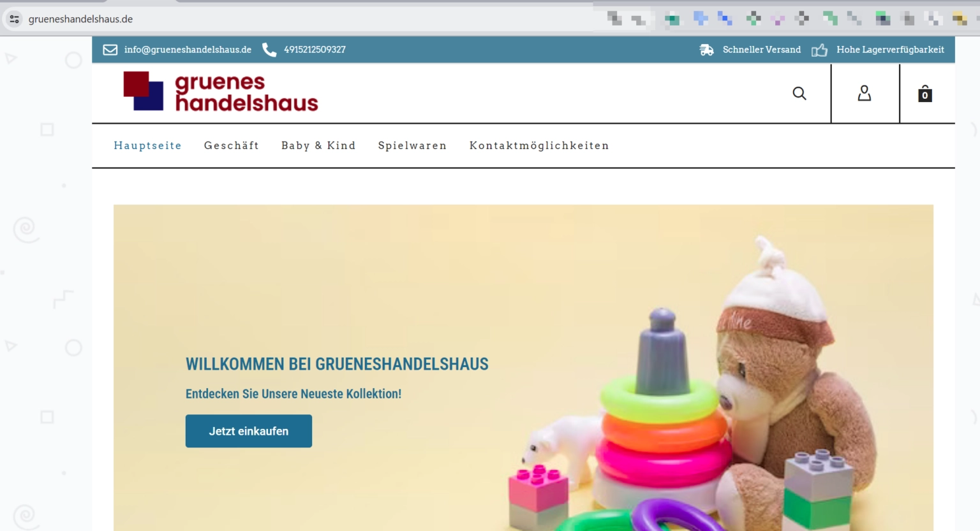Open the Baby & Kind category
The height and width of the screenshot is (531, 980).
point(318,145)
